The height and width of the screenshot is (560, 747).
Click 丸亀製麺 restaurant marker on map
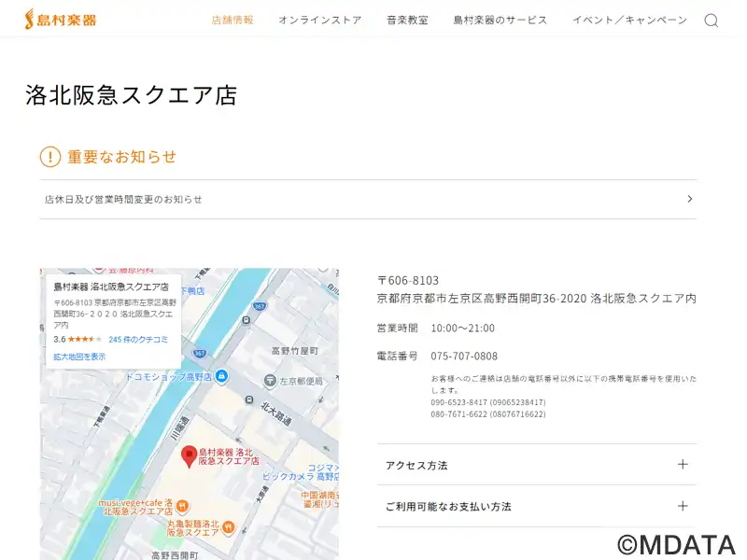pos(229,527)
